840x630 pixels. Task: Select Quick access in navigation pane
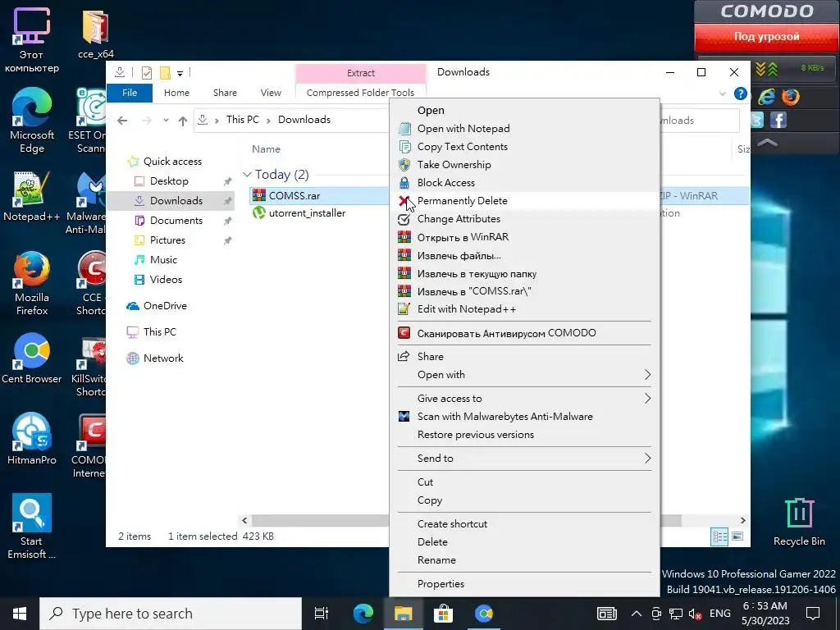[x=172, y=162]
